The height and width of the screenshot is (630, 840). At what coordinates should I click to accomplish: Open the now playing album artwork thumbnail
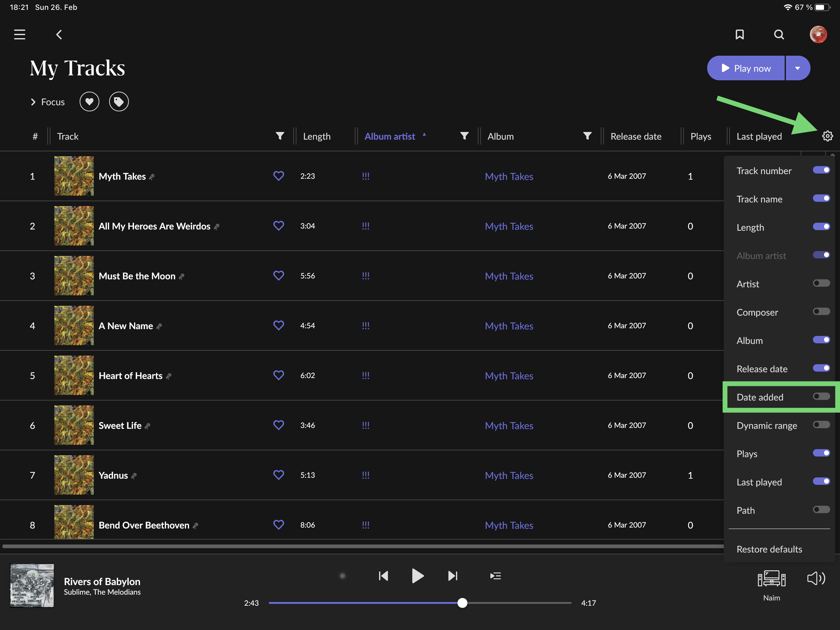pos(32,585)
